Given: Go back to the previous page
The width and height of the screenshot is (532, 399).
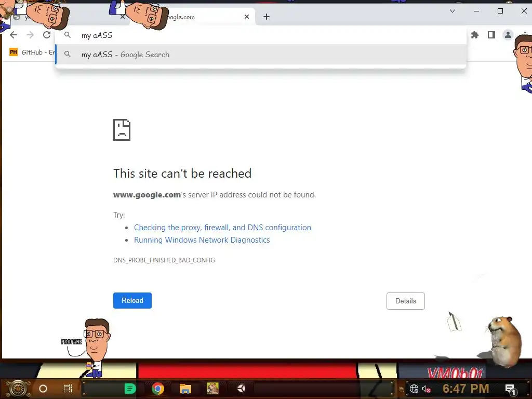Looking at the screenshot, I should coord(14,35).
